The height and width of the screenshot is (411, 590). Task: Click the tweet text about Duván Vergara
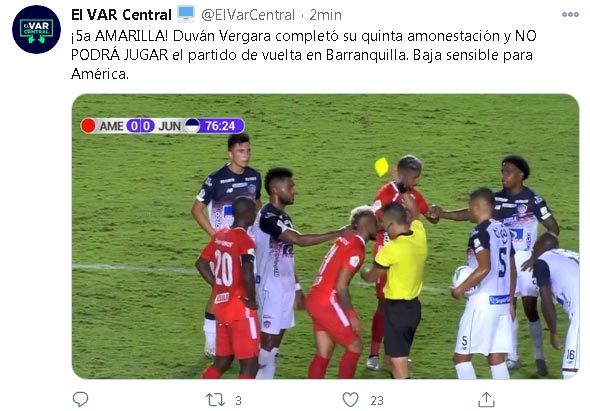303,55
